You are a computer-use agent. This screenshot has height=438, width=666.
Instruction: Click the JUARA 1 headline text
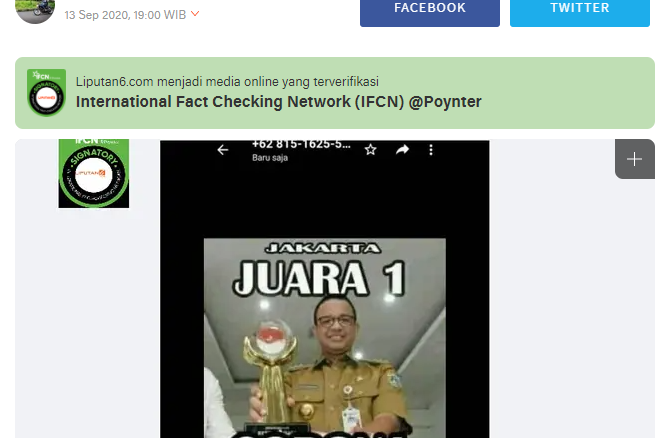click(x=319, y=278)
